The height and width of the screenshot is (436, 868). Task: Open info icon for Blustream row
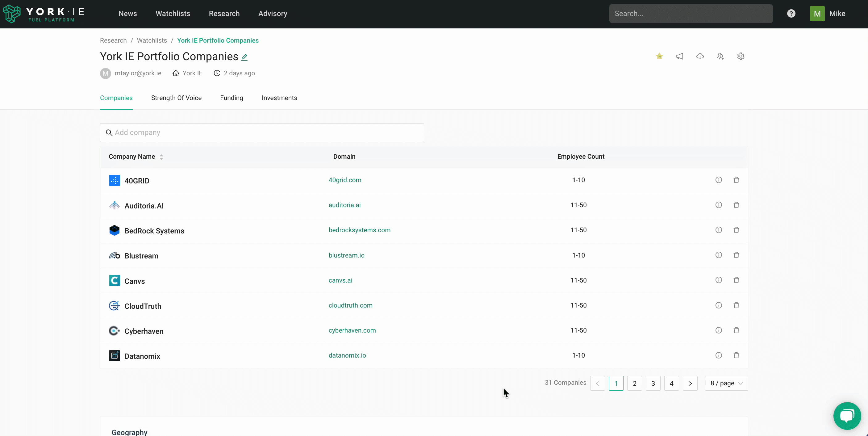pos(719,255)
